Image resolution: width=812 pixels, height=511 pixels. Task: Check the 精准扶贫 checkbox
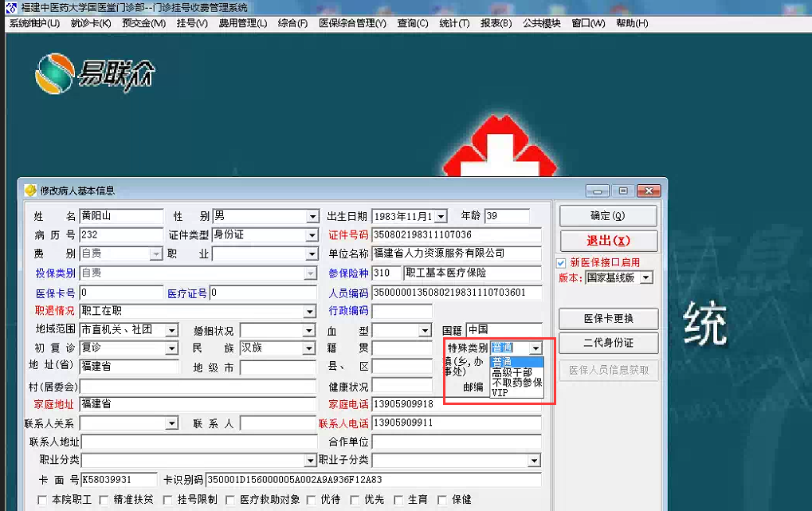[104, 500]
